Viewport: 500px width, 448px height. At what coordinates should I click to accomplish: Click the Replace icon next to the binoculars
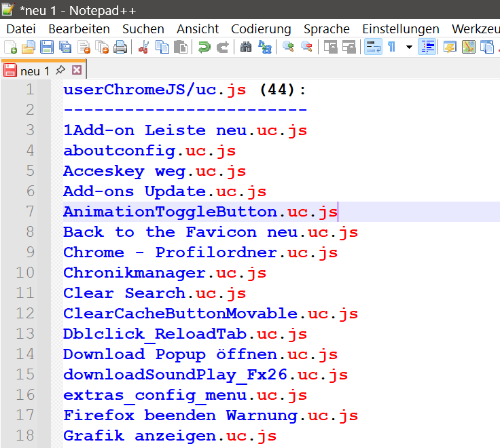click(265, 47)
